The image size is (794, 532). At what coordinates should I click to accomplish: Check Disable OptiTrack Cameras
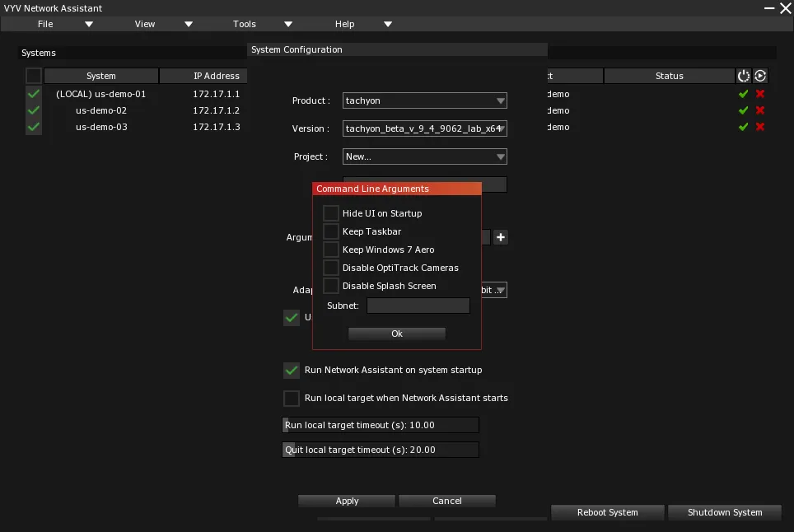click(330, 268)
